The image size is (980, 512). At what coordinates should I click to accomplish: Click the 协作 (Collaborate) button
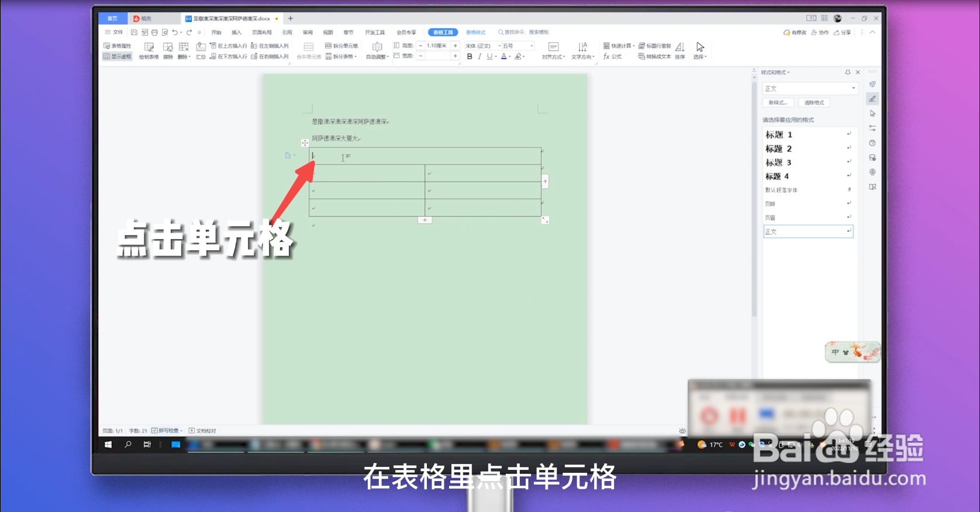click(x=820, y=32)
